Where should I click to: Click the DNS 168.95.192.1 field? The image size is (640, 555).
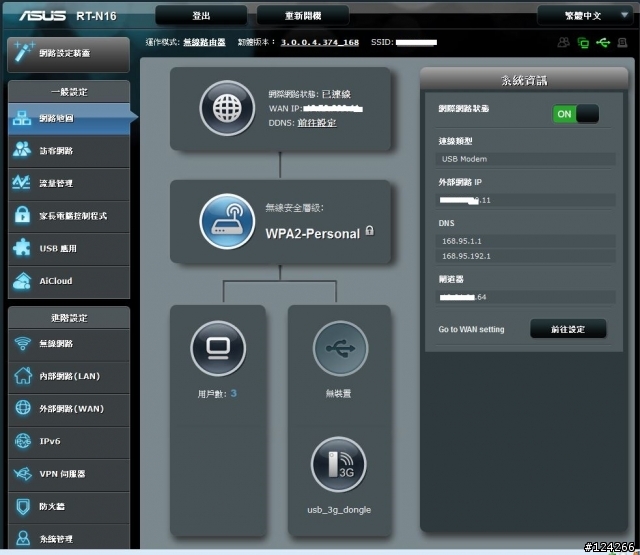pyautogui.click(x=525, y=256)
